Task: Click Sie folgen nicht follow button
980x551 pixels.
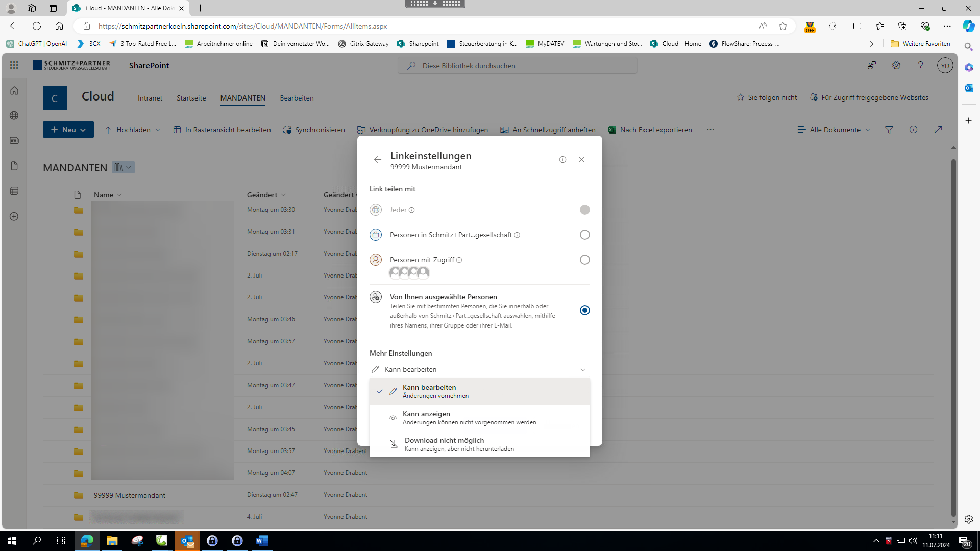Action: tap(767, 97)
